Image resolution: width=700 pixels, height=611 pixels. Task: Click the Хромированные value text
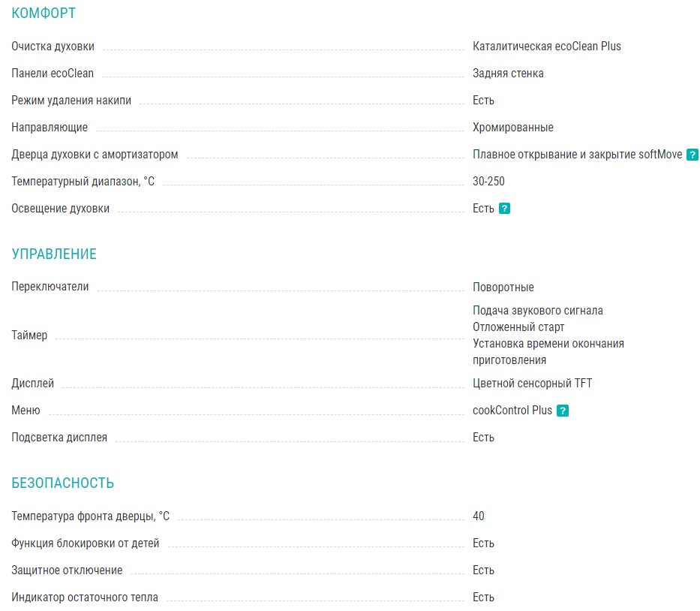[x=513, y=128]
